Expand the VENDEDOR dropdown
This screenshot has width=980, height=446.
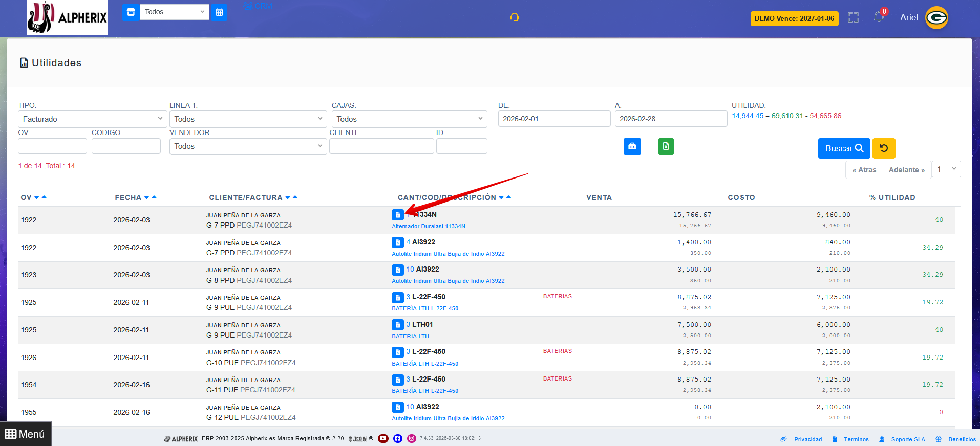[x=248, y=146]
